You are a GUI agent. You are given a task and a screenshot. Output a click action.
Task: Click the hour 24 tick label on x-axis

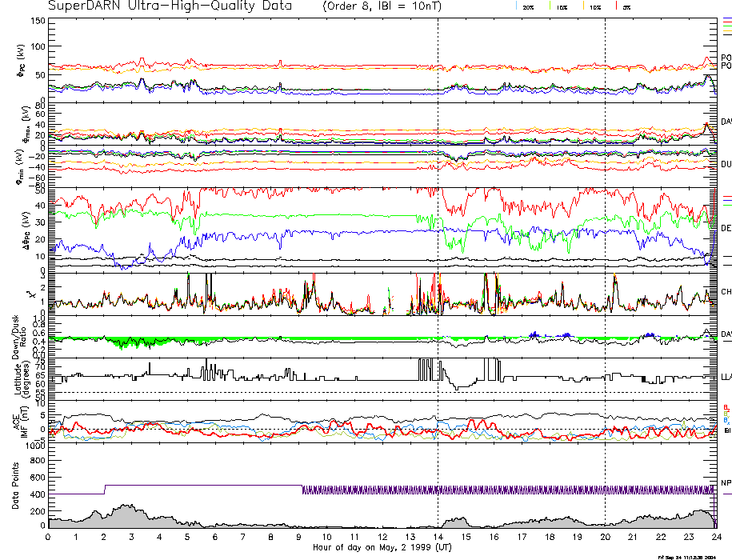tap(714, 537)
